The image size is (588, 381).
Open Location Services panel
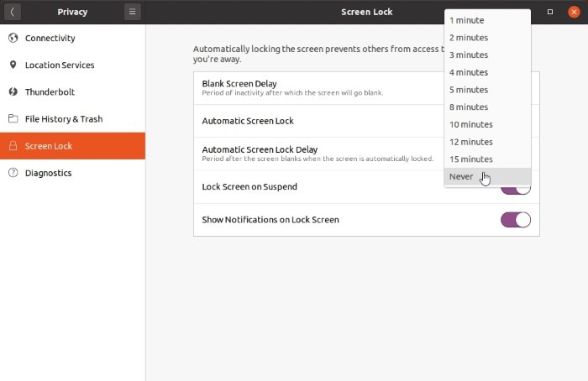[73, 65]
